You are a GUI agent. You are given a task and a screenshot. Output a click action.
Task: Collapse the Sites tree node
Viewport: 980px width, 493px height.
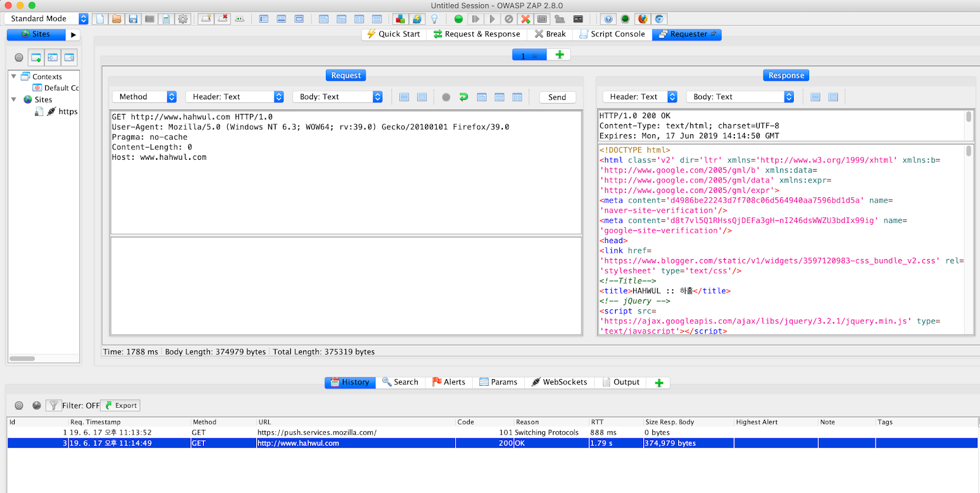[13, 99]
